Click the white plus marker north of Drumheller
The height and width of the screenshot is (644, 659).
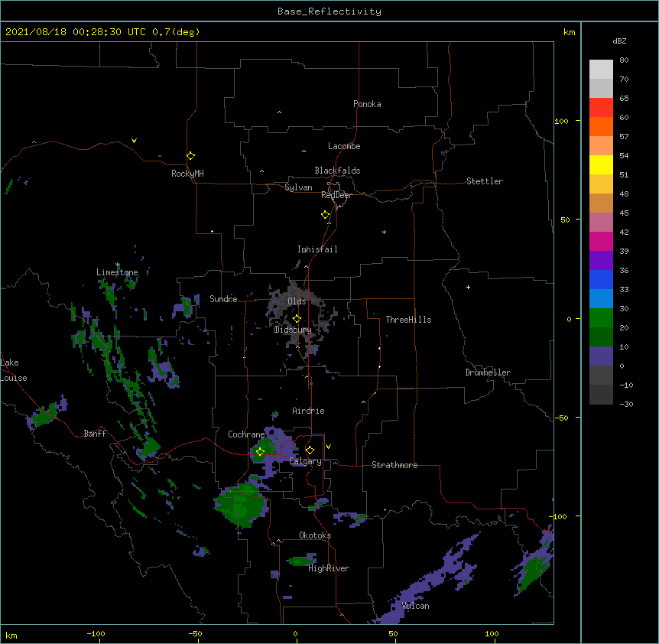click(468, 287)
